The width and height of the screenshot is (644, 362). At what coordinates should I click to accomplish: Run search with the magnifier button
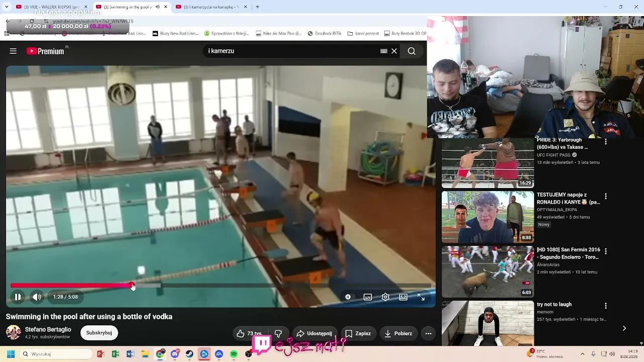pos(412,51)
